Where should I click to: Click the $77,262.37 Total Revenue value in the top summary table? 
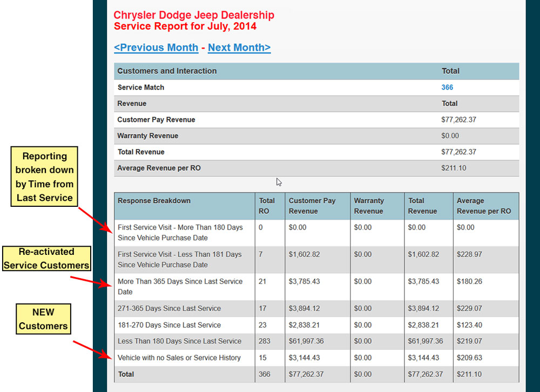458,152
